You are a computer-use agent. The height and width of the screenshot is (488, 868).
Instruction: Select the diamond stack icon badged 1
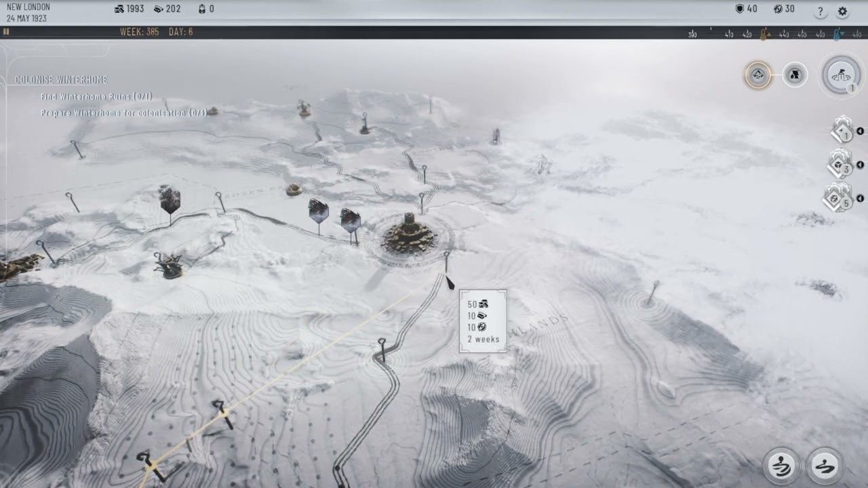point(842,130)
